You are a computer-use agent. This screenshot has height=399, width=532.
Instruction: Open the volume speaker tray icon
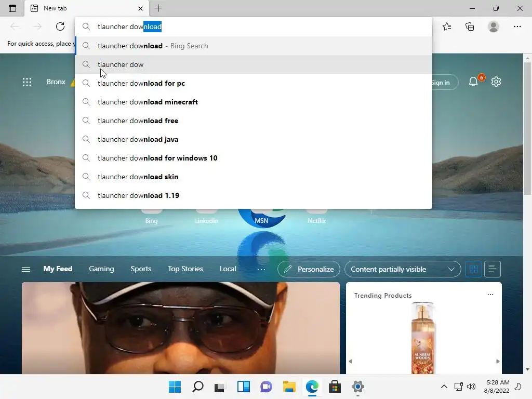click(471, 387)
